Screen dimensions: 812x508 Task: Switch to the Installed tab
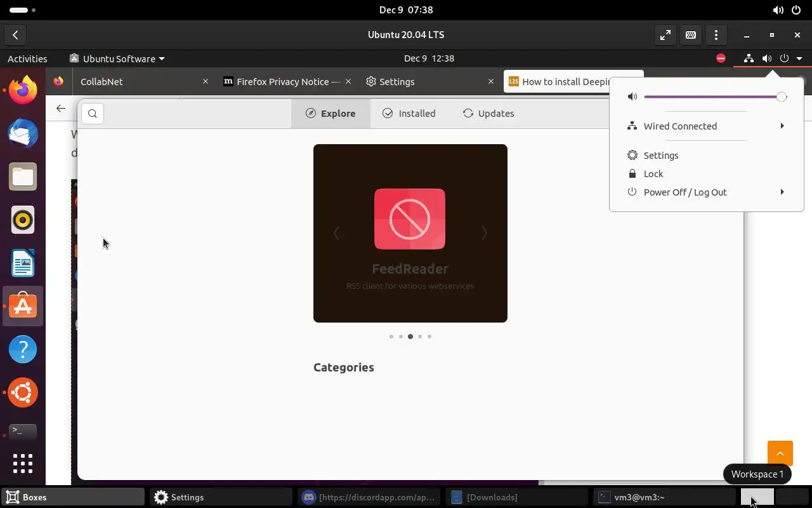click(x=409, y=114)
